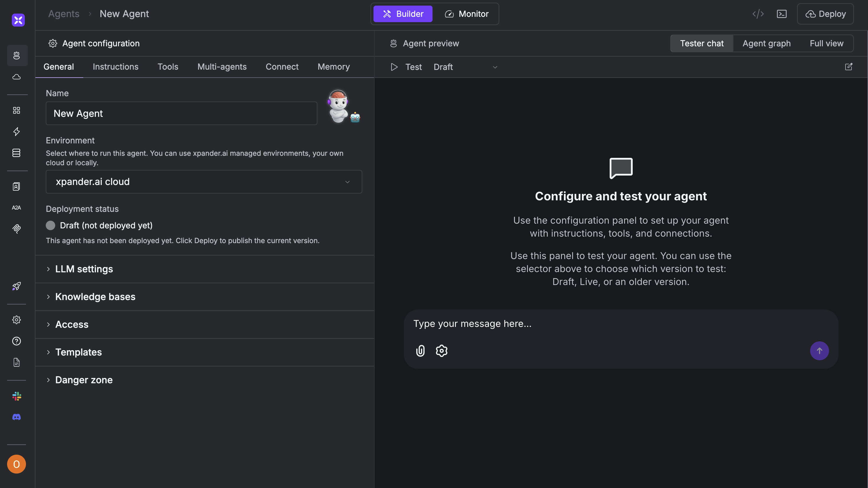Switch to the Instructions tab
This screenshot has width=868, height=488.
click(115, 67)
